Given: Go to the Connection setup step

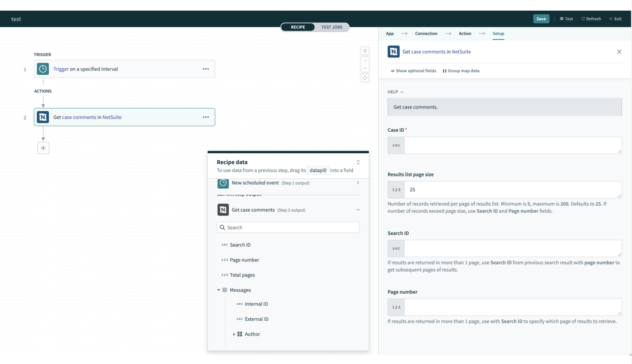Looking at the screenshot, I should coord(426,34).
